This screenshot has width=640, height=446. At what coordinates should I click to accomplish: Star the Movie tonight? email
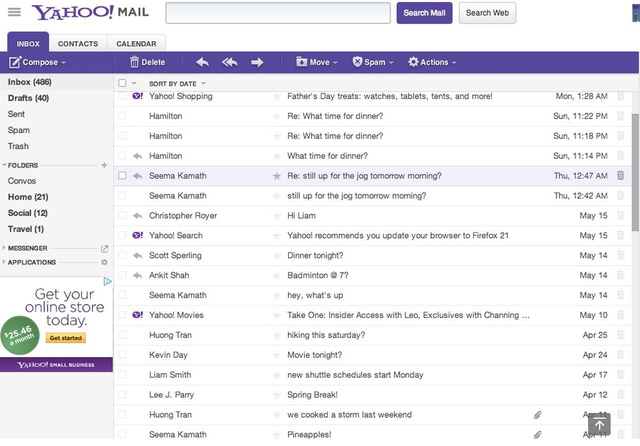[277, 355]
